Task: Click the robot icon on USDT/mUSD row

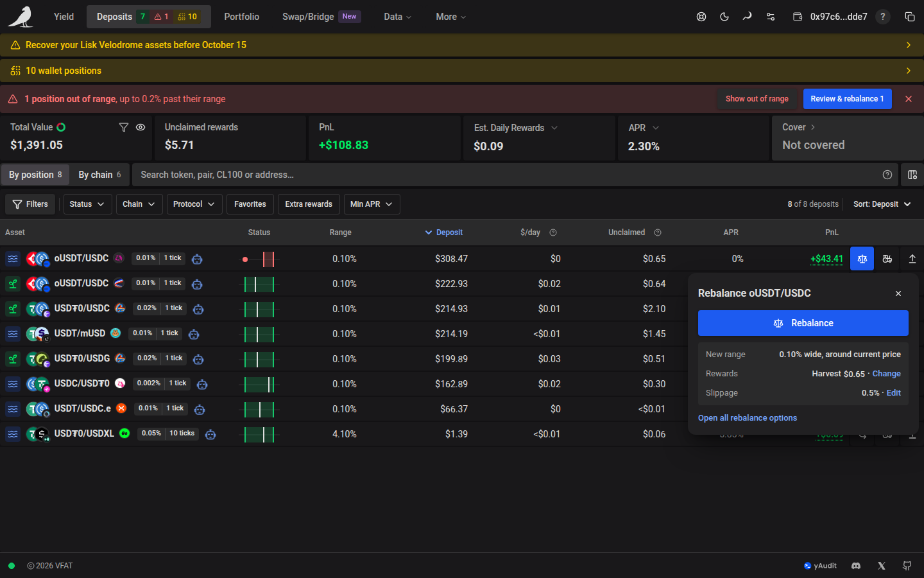Action: 194,334
